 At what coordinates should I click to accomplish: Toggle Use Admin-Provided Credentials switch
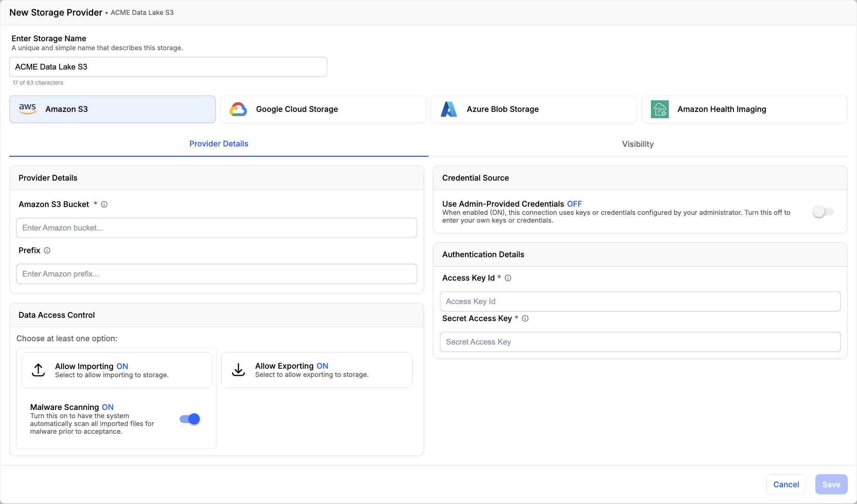[823, 212]
